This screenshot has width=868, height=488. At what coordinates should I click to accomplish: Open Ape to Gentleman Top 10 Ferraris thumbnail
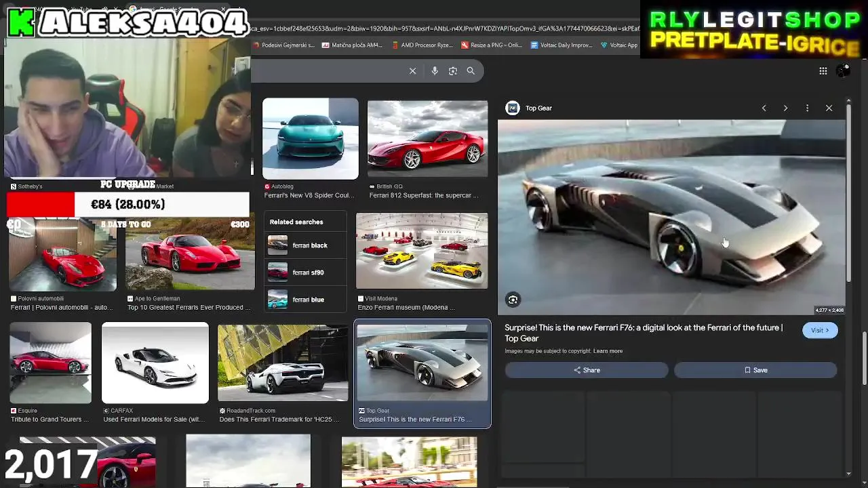pos(190,254)
